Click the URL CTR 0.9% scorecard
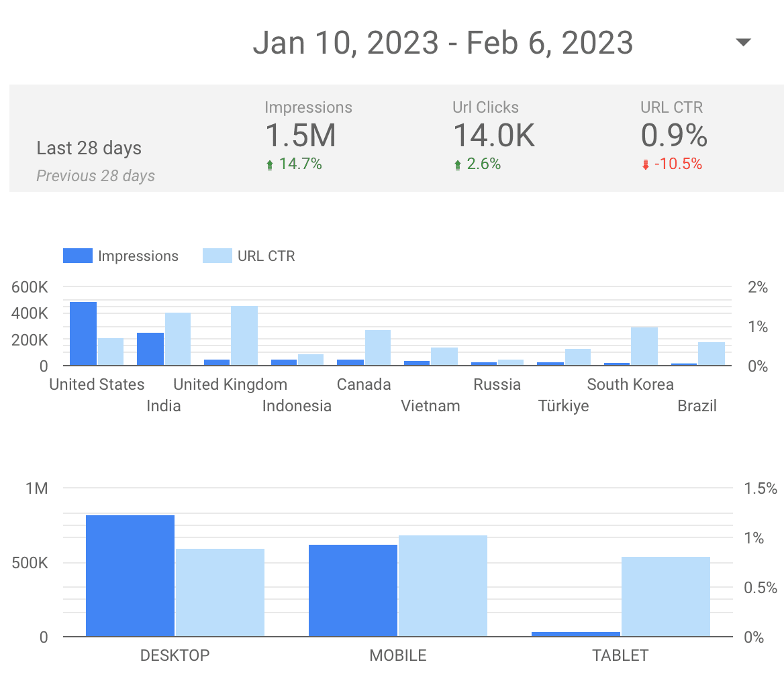 click(673, 136)
